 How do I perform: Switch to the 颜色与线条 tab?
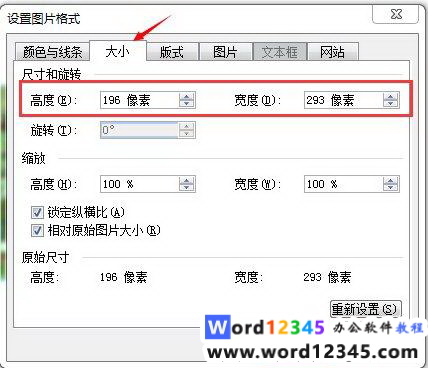point(52,52)
